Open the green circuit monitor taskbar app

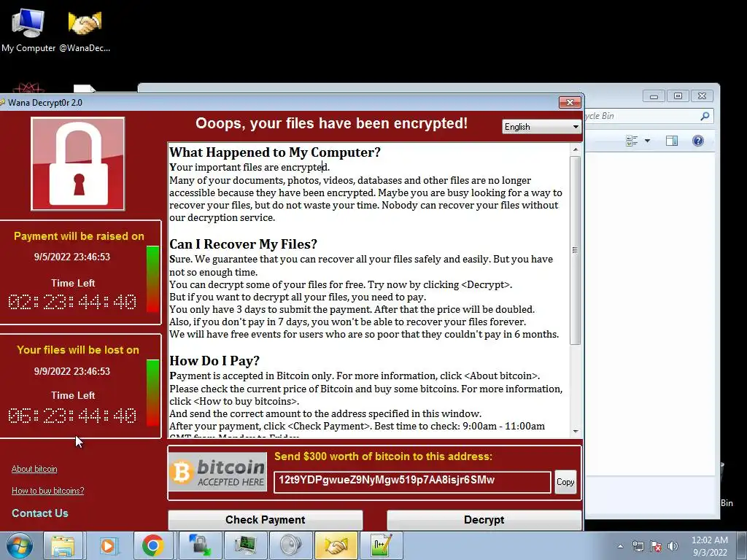[245, 545]
